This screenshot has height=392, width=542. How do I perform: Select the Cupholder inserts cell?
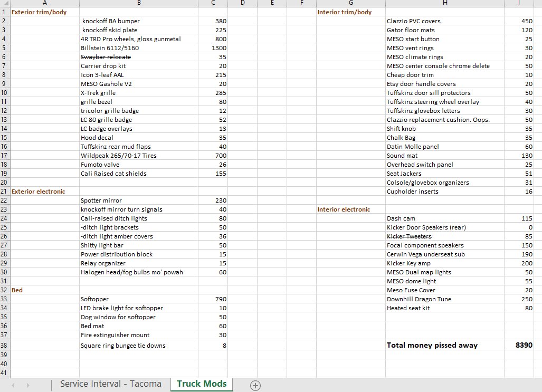coord(445,192)
